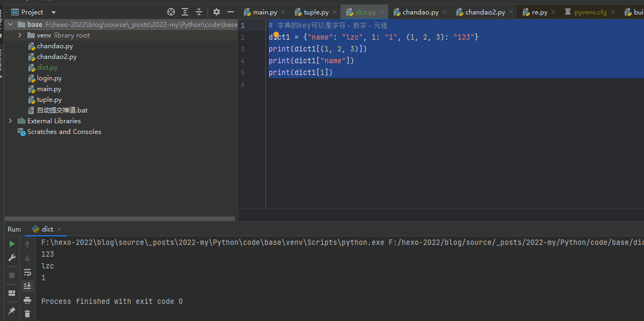Viewport: 644px width, 321px height.
Task: Close the chandao2.py tab
Action: pyautogui.click(x=512, y=12)
